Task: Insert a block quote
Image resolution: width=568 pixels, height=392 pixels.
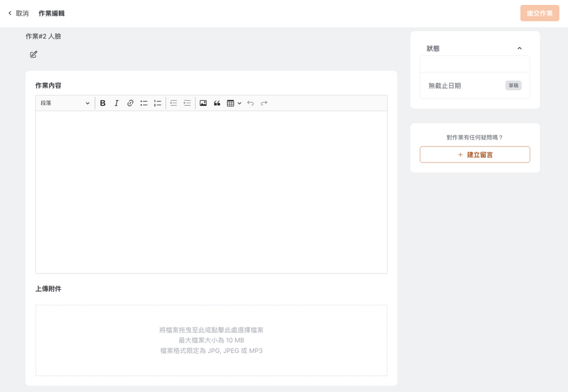Action: pyautogui.click(x=217, y=103)
